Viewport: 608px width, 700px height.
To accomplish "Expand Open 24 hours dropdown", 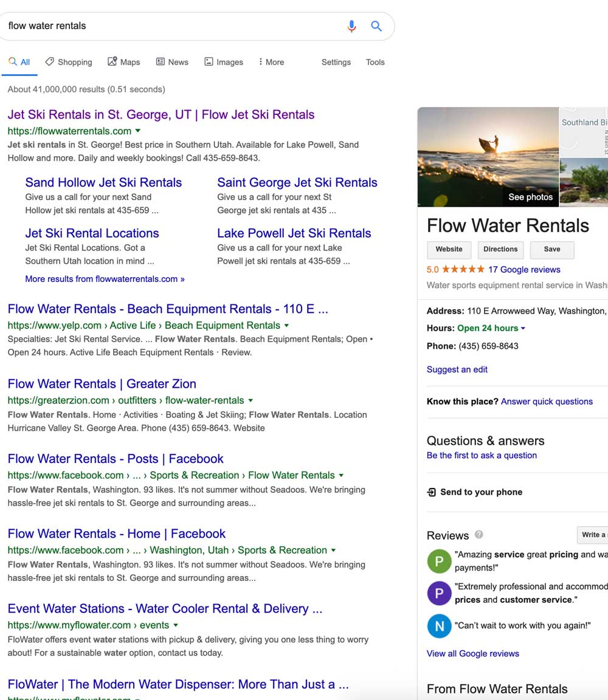I will (523, 328).
